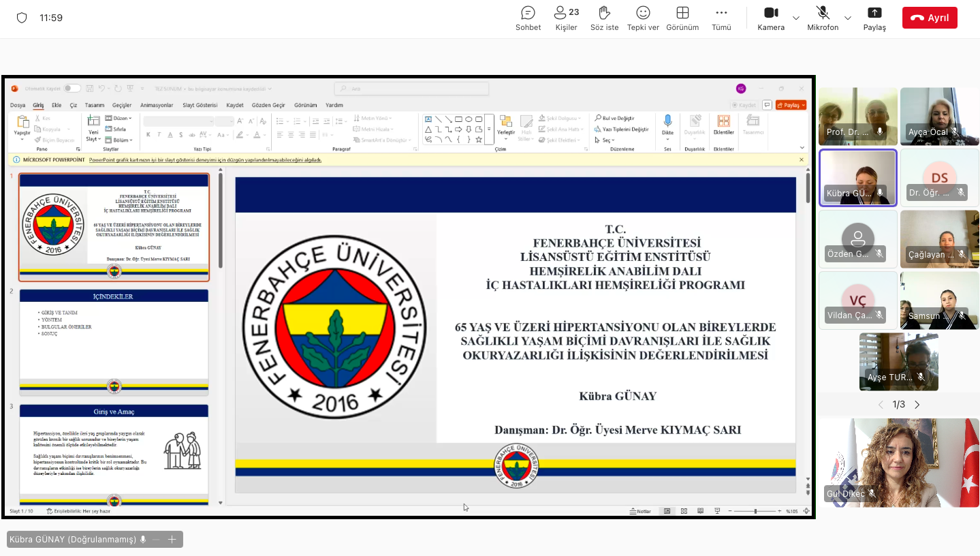Expand microphone options arrow next to Mikrofon
Viewport: 980px width, 556px height.
[848, 18]
